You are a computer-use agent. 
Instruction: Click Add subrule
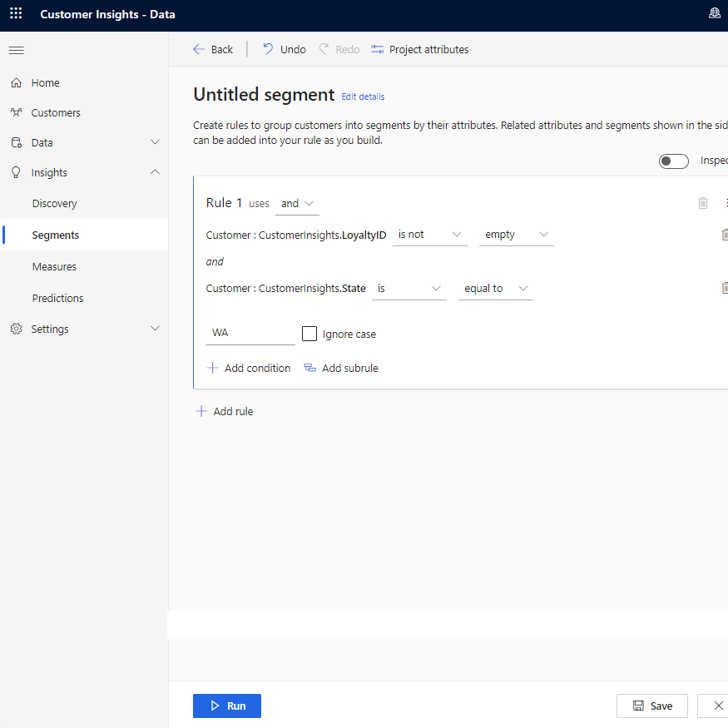[341, 368]
